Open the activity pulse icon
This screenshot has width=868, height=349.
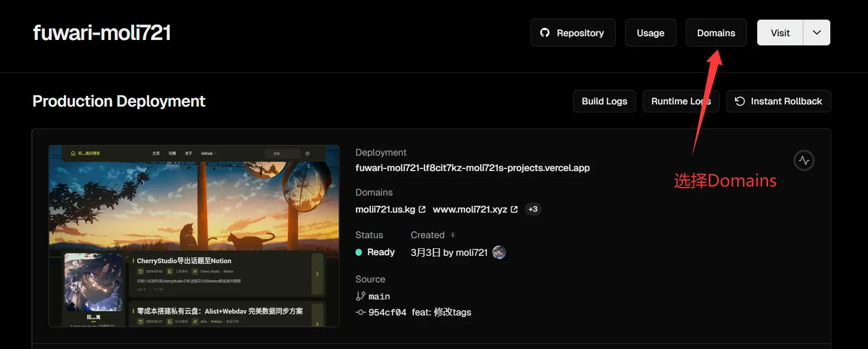coord(804,160)
